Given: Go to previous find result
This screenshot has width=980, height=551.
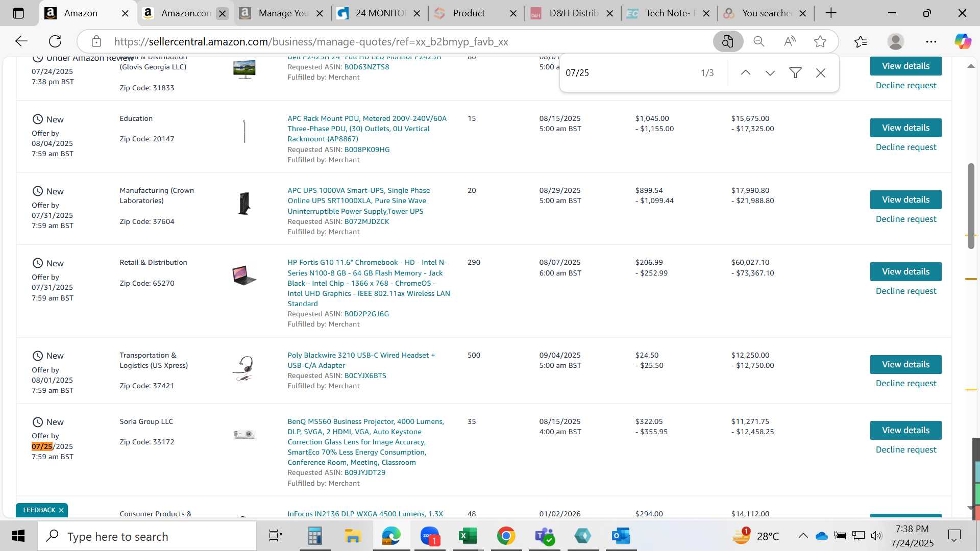Looking at the screenshot, I should pyautogui.click(x=746, y=73).
